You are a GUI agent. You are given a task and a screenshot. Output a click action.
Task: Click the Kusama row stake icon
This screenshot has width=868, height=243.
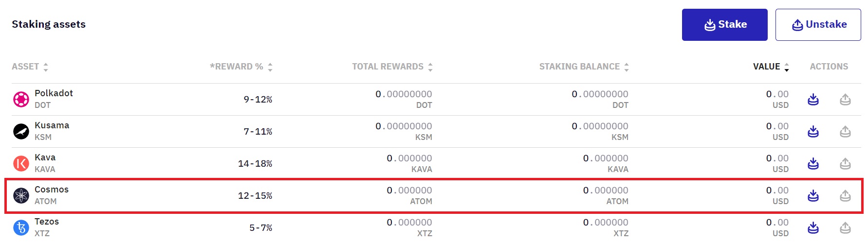813,132
